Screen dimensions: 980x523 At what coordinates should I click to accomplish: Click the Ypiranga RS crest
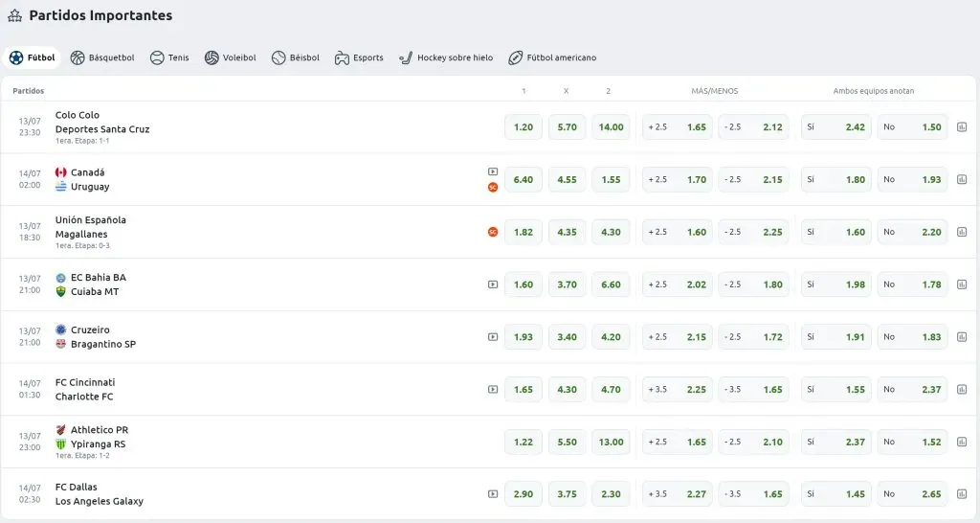point(60,444)
